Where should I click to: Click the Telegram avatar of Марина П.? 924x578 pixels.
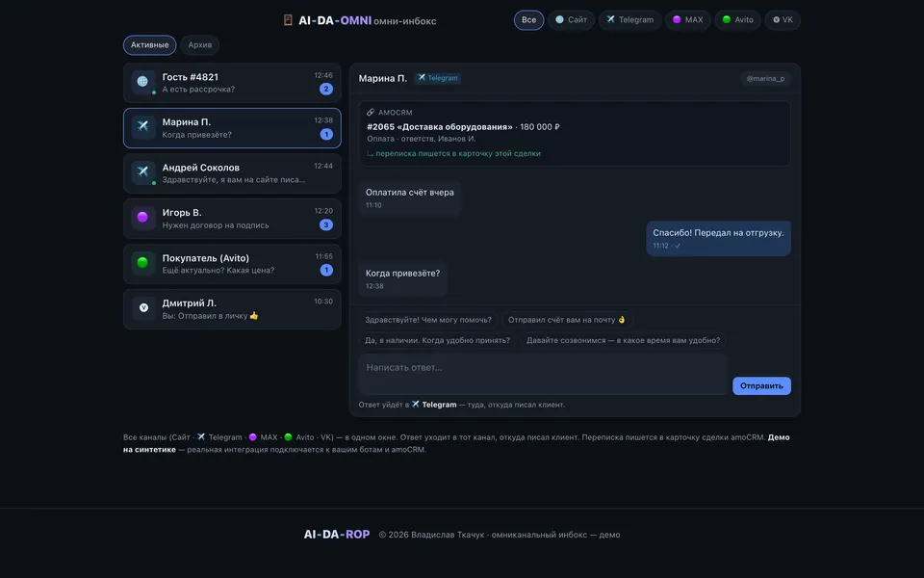[x=143, y=127]
